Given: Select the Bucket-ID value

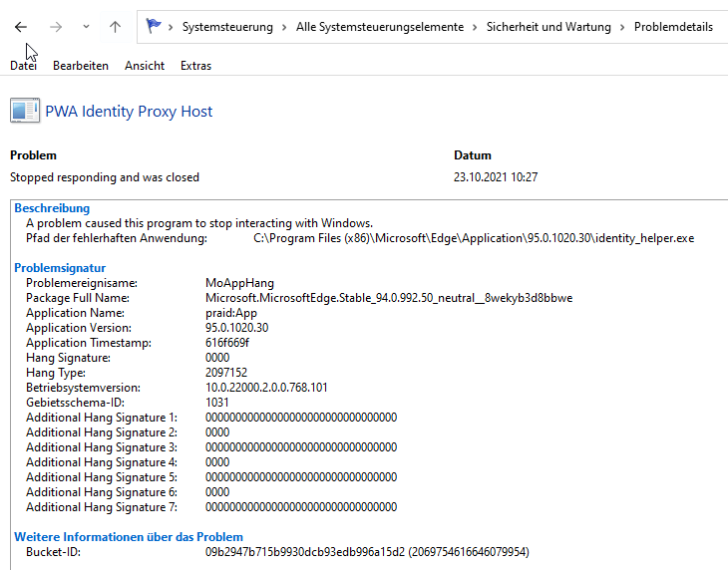Looking at the screenshot, I should click(x=367, y=552).
